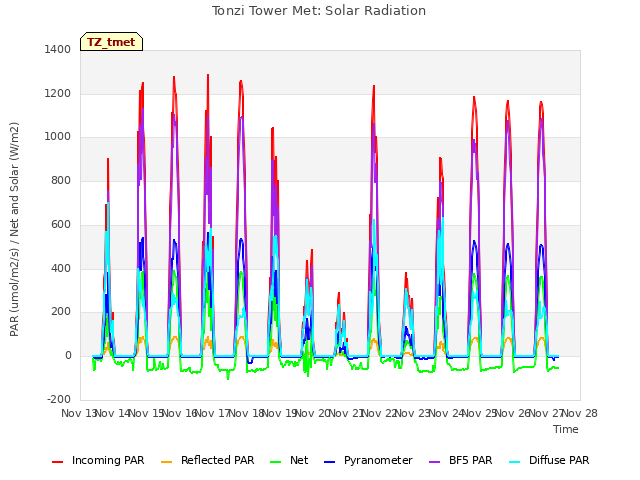Click the 1200 y-axis tick value

coord(58,94)
